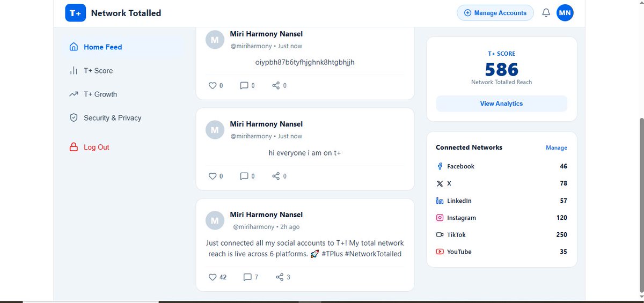Click the Home Feed house icon
644x303 pixels.
tap(74, 47)
